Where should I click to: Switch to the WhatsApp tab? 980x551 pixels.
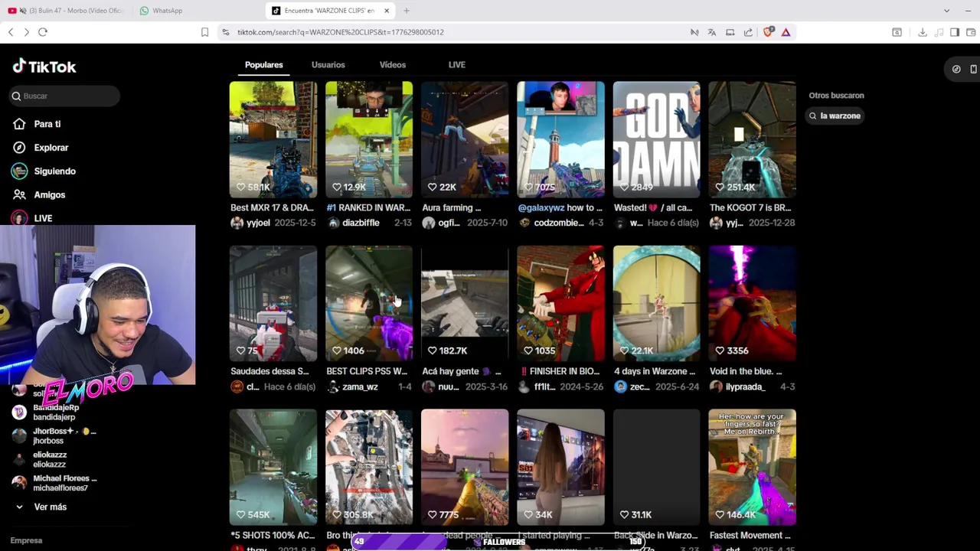(167, 11)
